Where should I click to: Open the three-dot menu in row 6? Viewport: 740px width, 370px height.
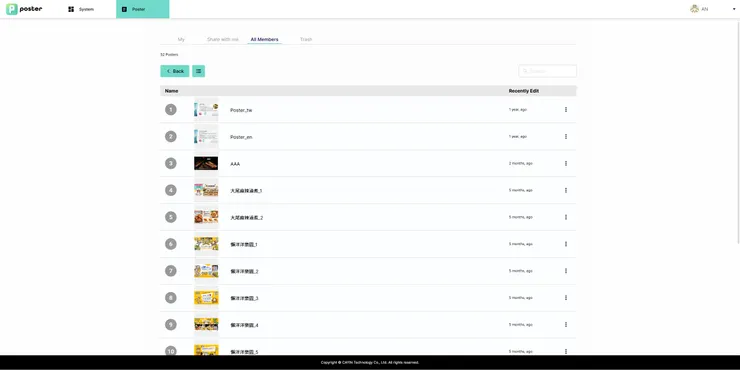click(566, 244)
